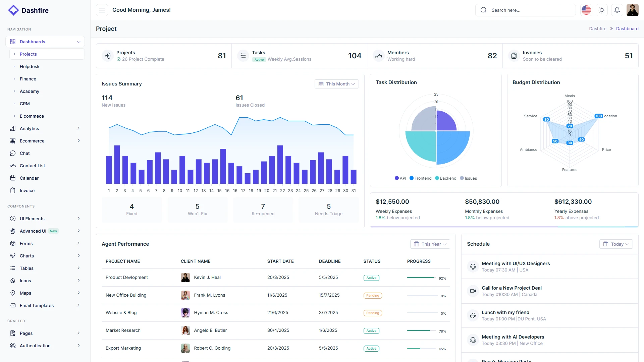644x362 pixels.
Task: Click Product Devlopment 92% progress bar
Action: (x=422, y=278)
